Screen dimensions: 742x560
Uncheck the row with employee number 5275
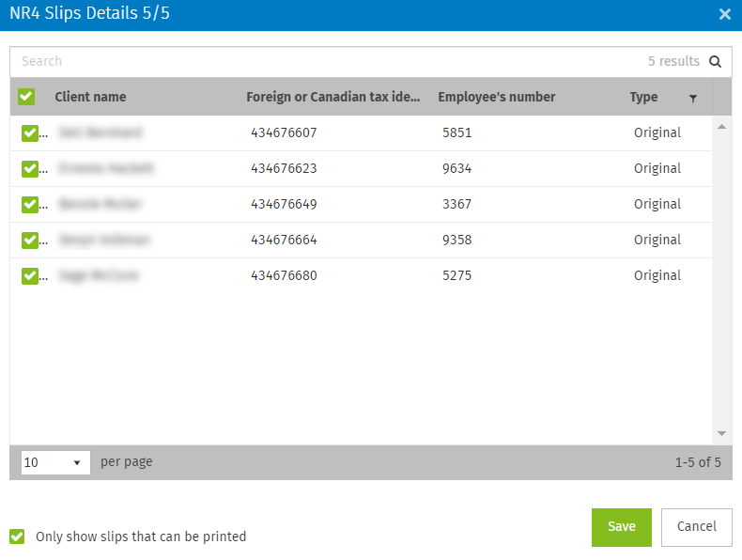click(x=29, y=276)
